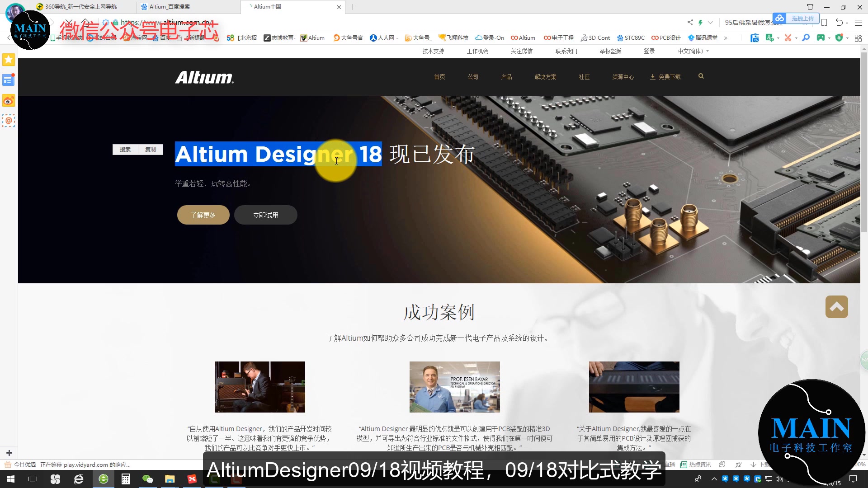Close the Altium中国 tab
The width and height of the screenshot is (868, 488).
click(339, 7)
